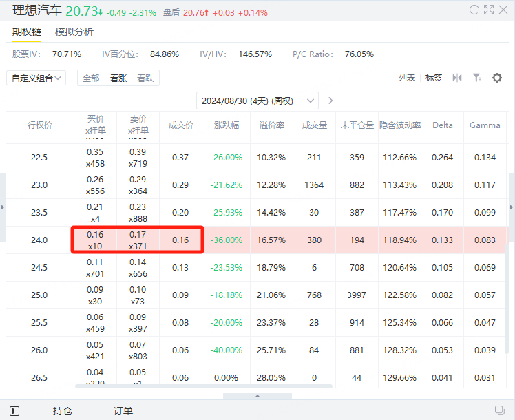Viewport: 515px width, 420px height.
Task: Click the refresh icon in the header
Action: pos(474,10)
